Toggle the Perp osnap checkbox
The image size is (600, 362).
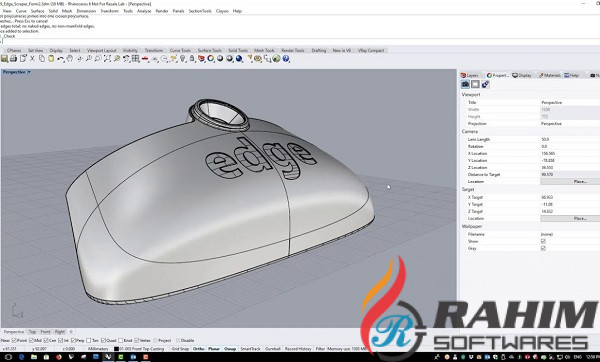click(73, 340)
